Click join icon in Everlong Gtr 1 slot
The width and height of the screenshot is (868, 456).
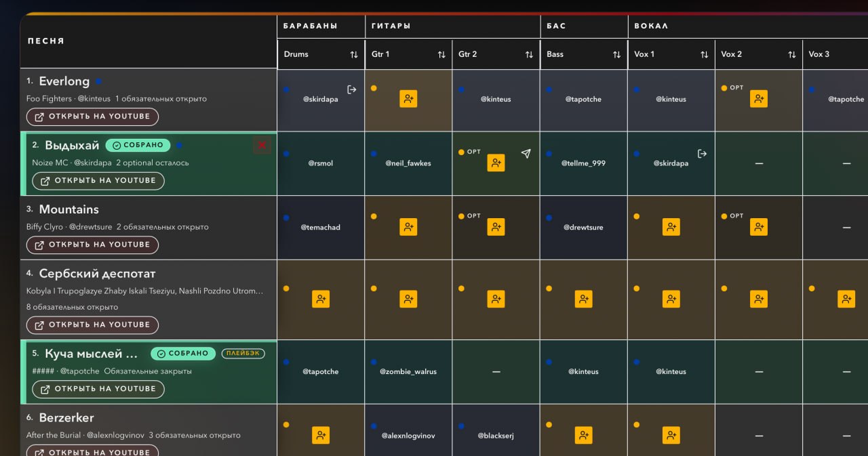tap(408, 99)
